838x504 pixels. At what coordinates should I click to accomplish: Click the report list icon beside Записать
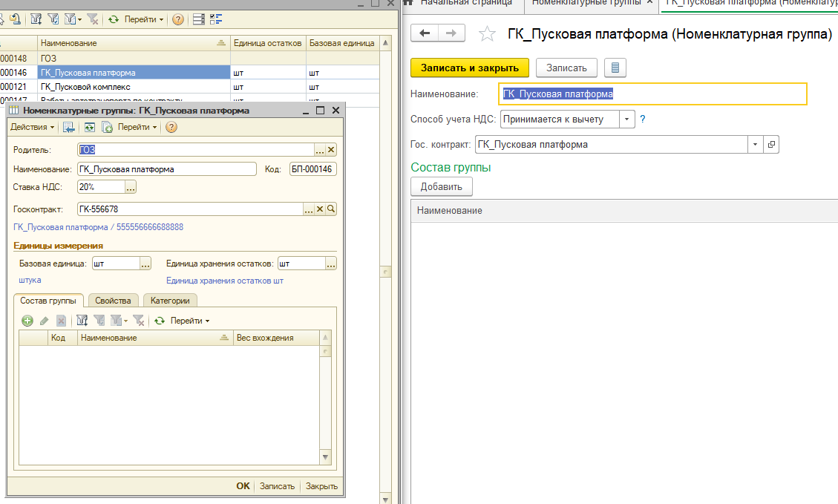615,68
